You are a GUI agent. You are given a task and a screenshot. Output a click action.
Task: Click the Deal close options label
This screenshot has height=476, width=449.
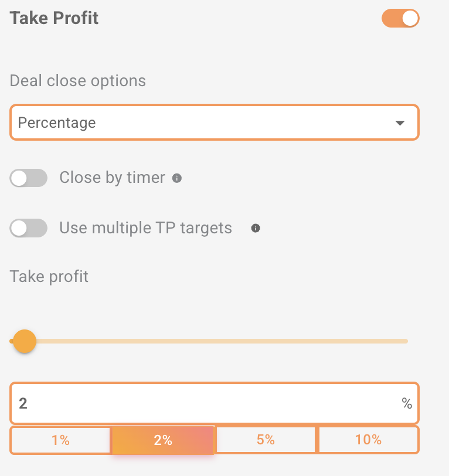78,81
